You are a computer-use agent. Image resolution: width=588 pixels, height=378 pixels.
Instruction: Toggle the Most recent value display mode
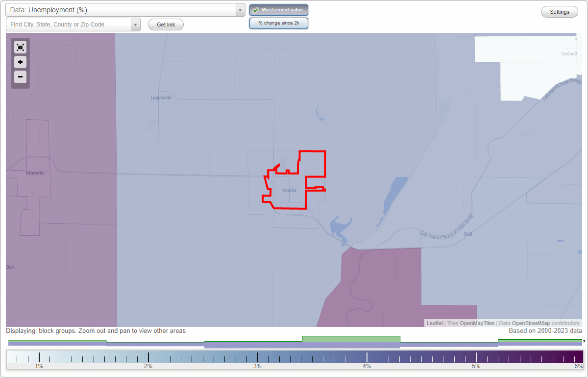pyautogui.click(x=278, y=9)
